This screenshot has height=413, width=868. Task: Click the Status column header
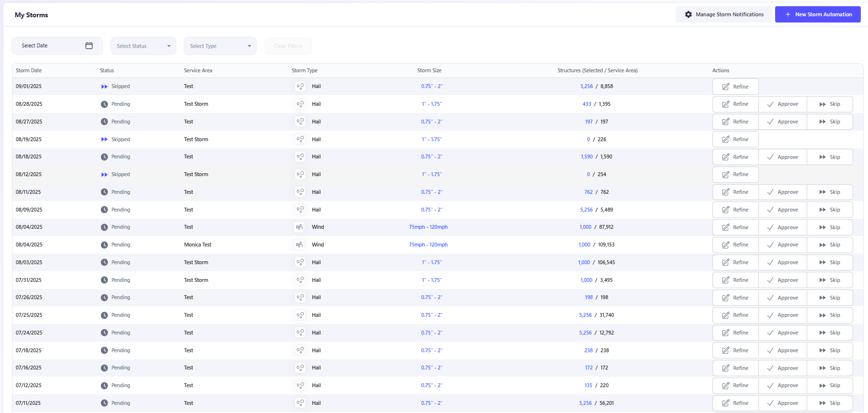tap(107, 70)
